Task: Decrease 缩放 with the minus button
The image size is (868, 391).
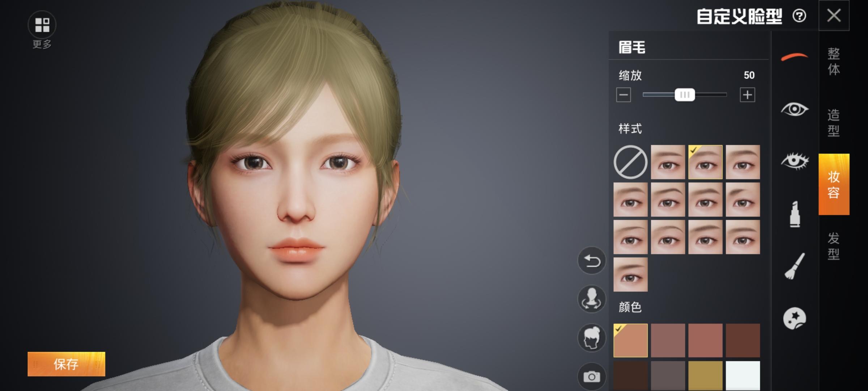Action: click(624, 95)
